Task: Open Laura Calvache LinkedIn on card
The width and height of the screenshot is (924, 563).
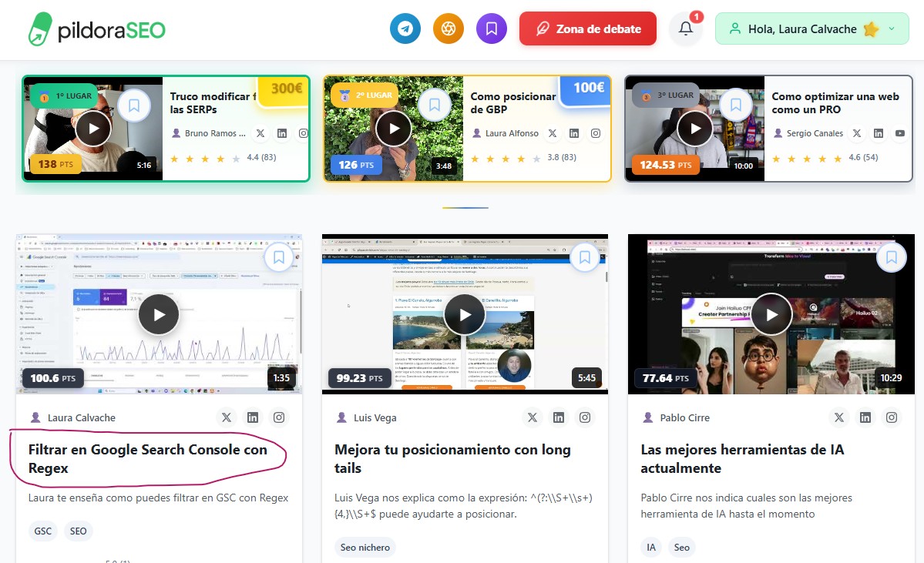Action: [253, 417]
